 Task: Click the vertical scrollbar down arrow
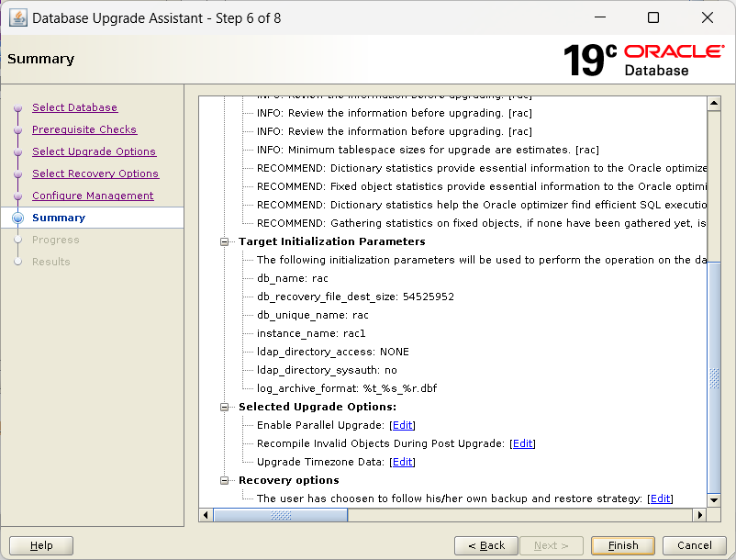point(714,500)
